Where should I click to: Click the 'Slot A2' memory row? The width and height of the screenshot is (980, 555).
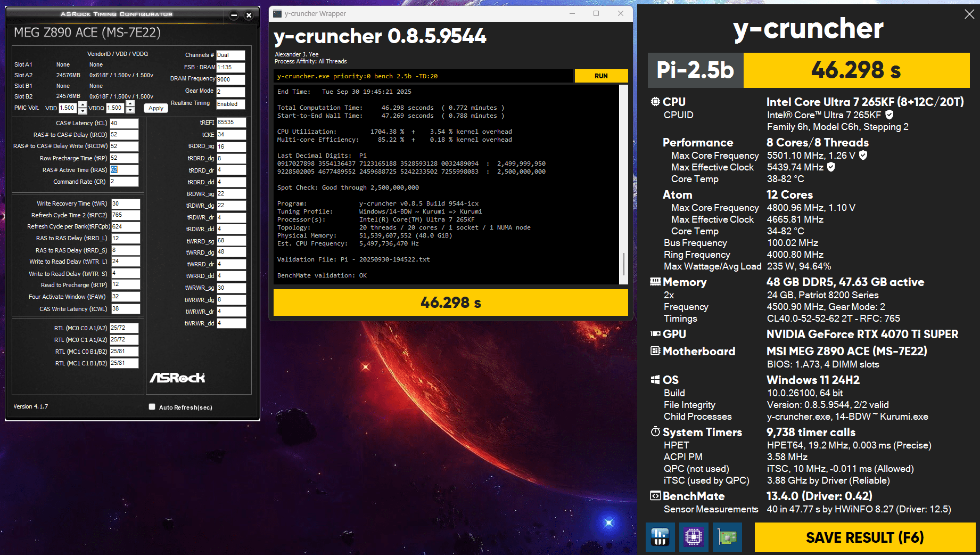[x=84, y=75]
